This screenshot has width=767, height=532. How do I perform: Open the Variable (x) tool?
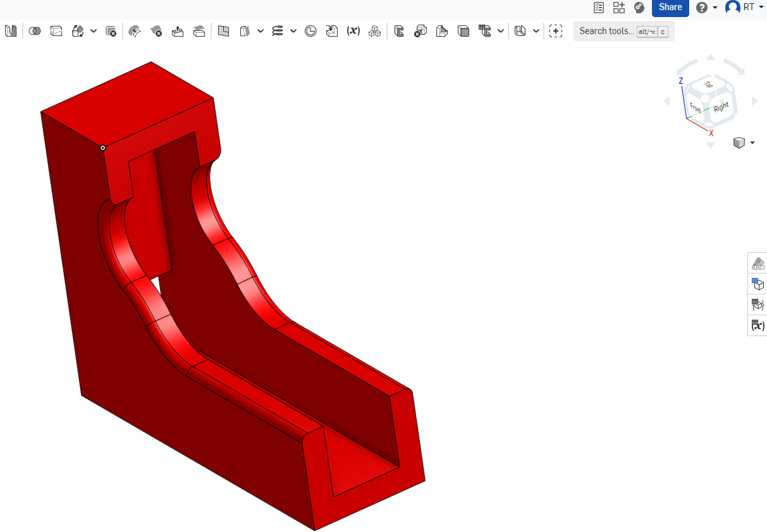[x=353, y=31]
